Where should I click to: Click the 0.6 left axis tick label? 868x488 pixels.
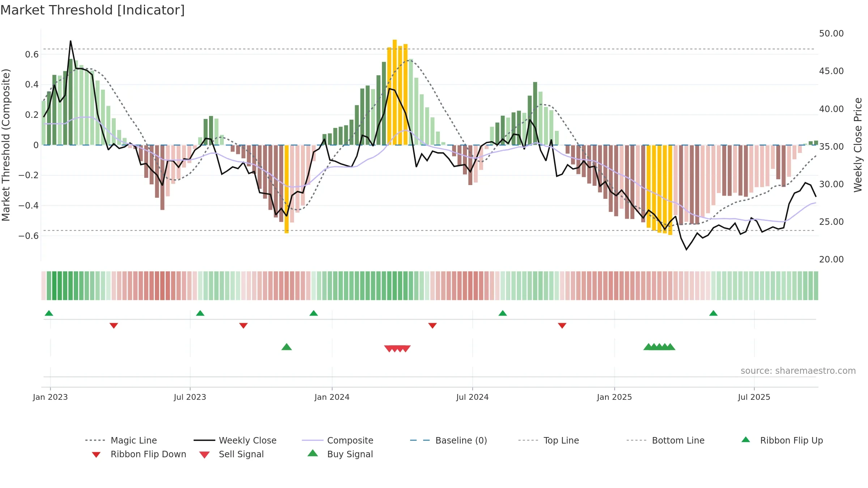click(32, 55)
